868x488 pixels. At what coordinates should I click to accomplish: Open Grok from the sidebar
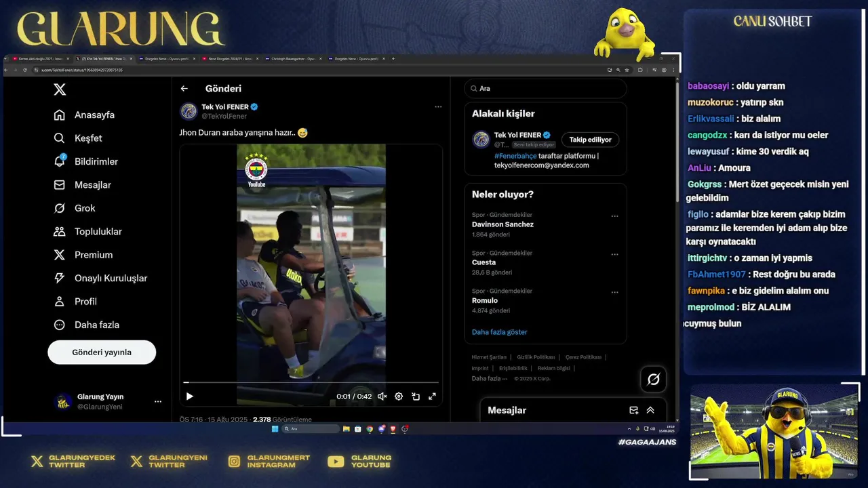[x=75, y=208]
